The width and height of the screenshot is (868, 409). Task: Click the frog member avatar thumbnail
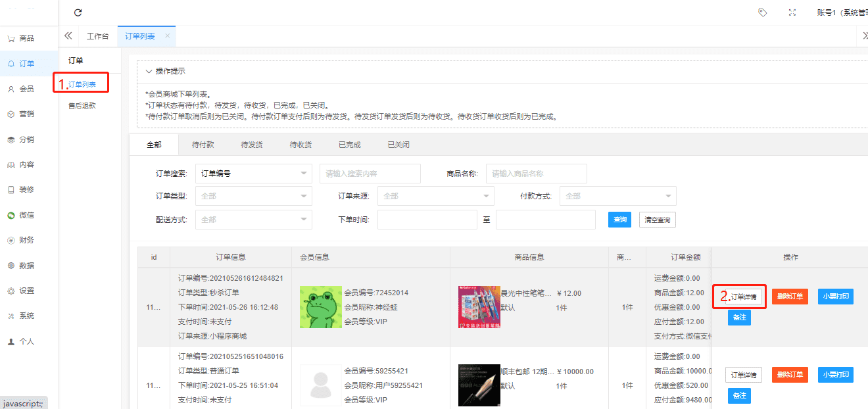(320, 307)
